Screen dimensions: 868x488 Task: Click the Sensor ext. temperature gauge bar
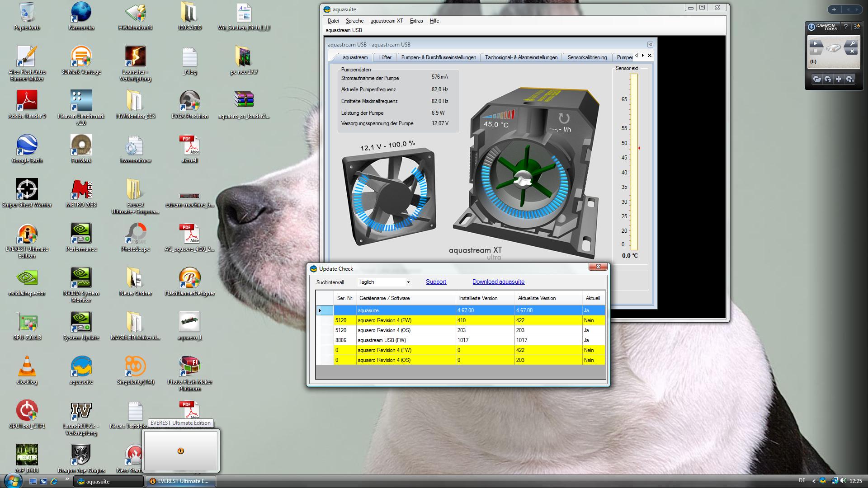coord(634,162)
